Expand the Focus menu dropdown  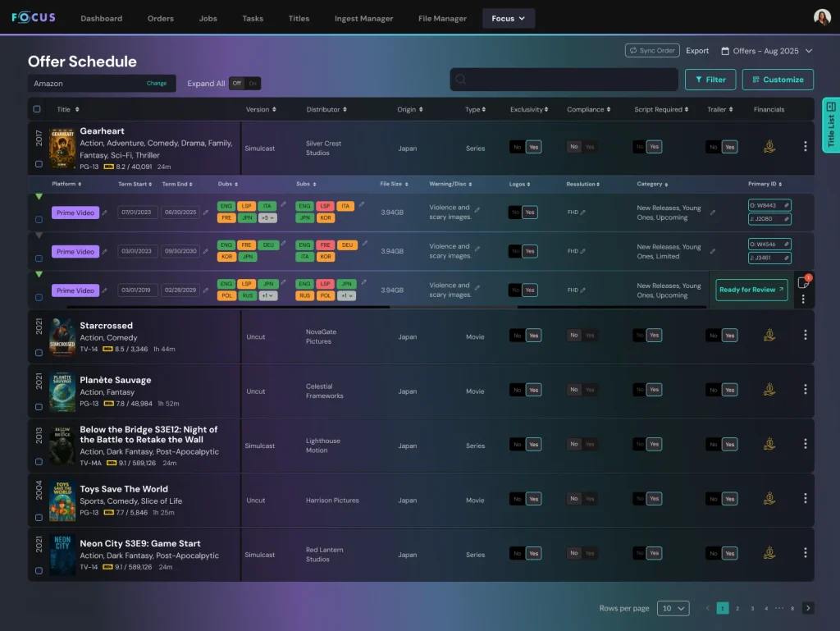point(509,18)
